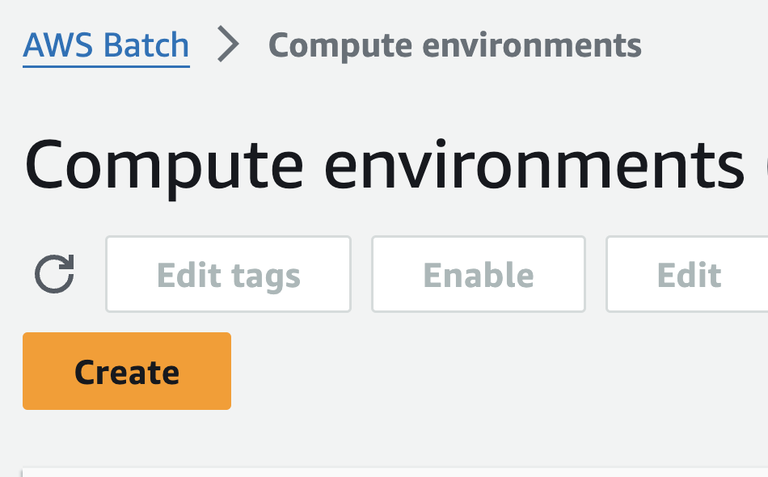The width and height of the screenshot is (768, 477).
Task: Click the Compute environments breadcrumb
Action: point(455,45)
